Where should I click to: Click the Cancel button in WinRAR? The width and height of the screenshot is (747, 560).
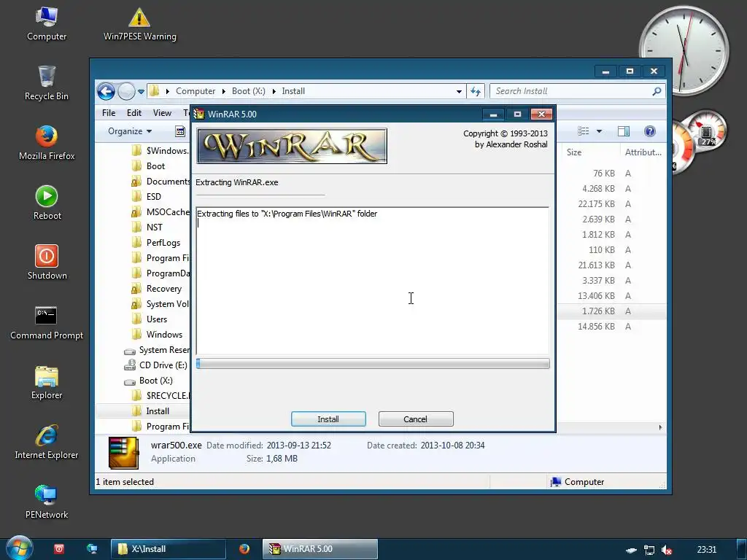(415, 419)
